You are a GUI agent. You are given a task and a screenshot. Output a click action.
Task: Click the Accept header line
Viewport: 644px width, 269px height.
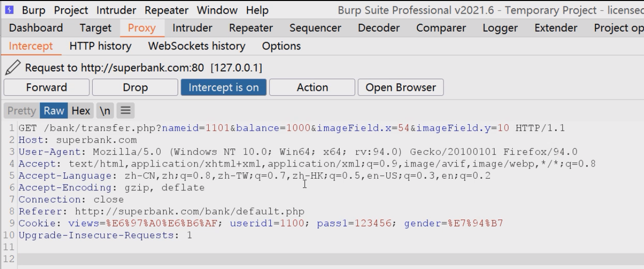pyautogui.click(x=307, y=164)
